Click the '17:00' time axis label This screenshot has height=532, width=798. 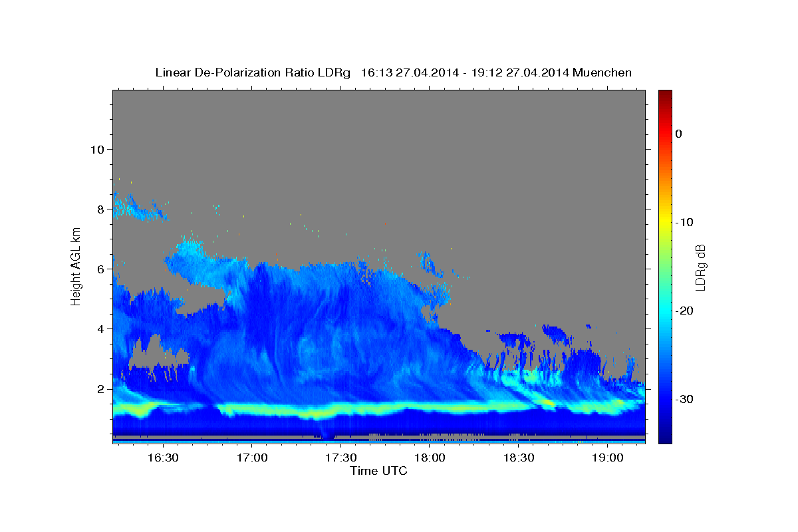[252, 458]
